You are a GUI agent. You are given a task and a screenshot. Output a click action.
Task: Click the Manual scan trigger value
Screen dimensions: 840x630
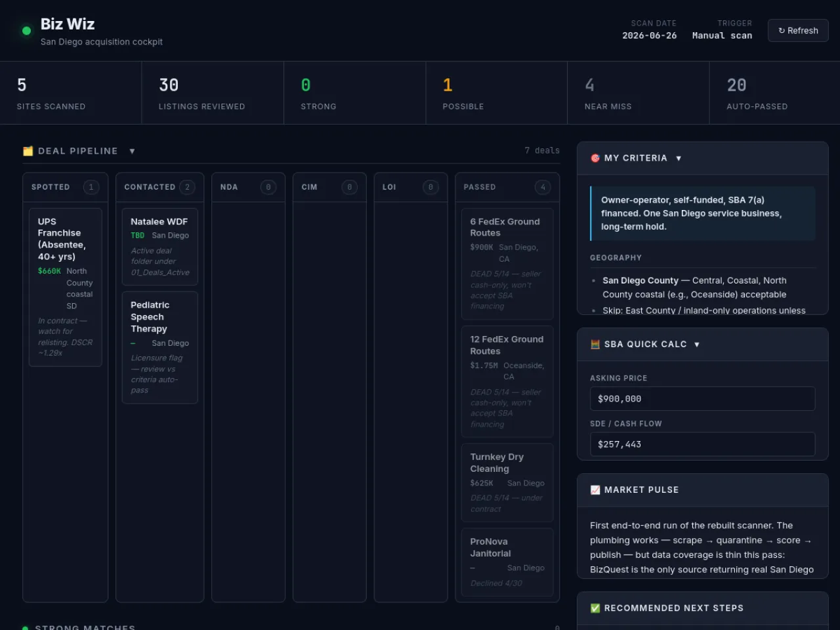click(x=722, y=35)
